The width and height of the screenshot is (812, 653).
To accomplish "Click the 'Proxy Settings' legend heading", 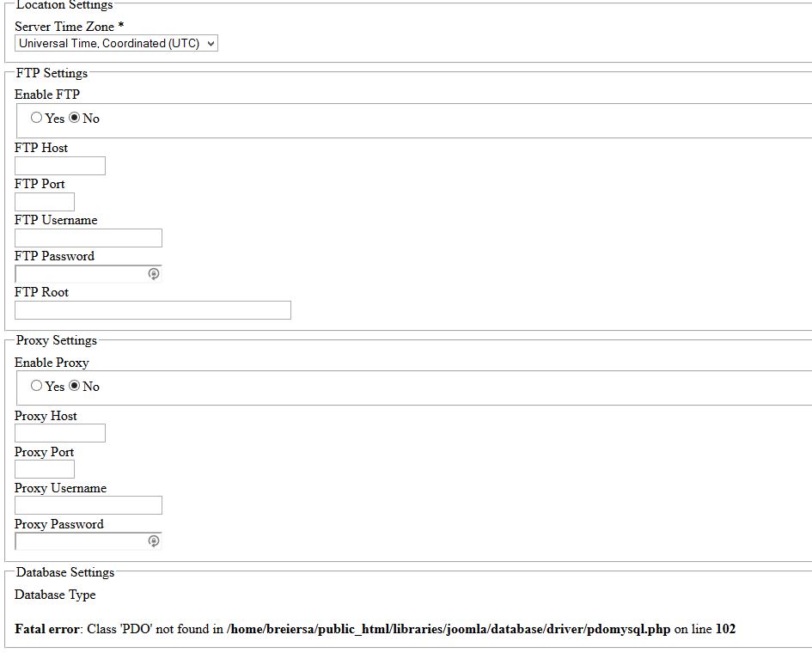I will click(57, 340).
